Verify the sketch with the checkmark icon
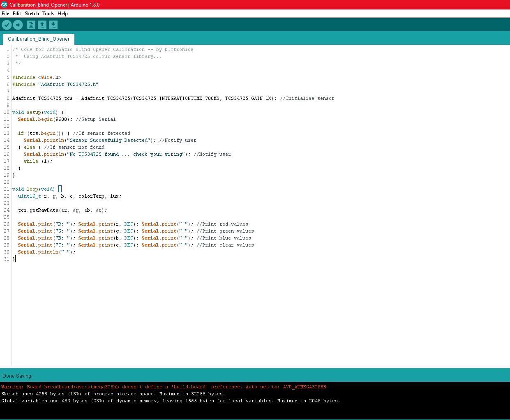Screen dimensions: 510x420 [7, 25]
